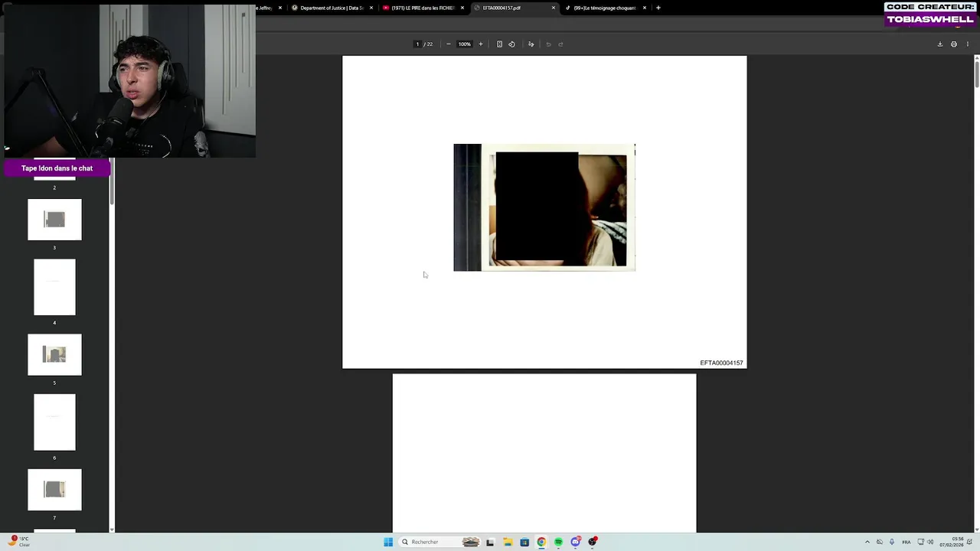Edit the 100% zoom level field
This screenshot has height=551, width=980.
coord(464,44)
